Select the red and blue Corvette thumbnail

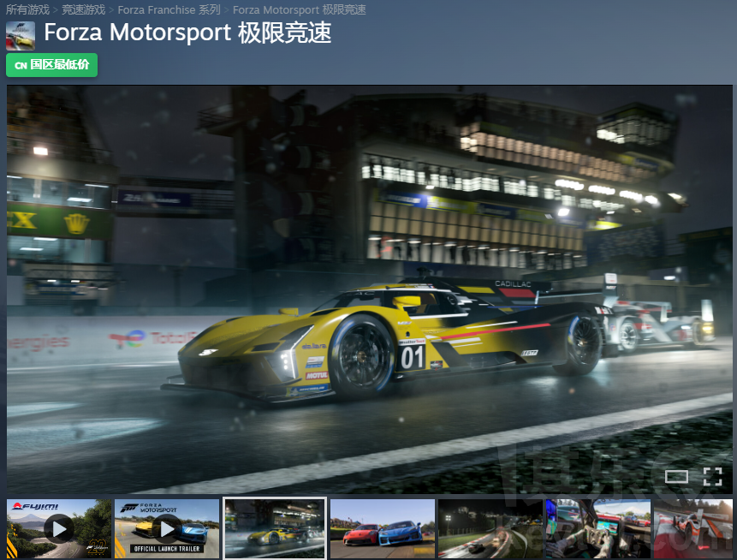click(383, 528)
